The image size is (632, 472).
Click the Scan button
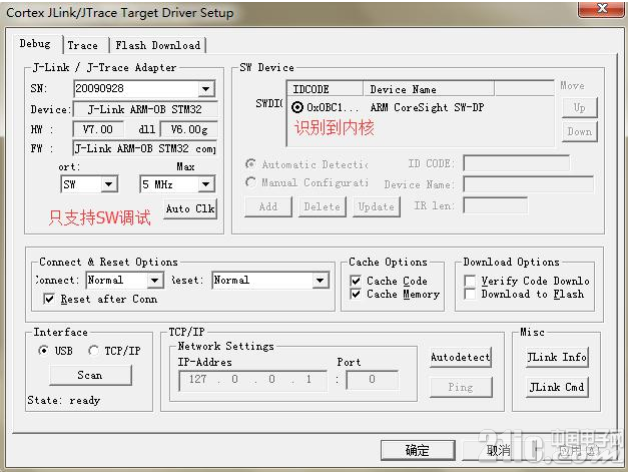click(x=90, y=375)
